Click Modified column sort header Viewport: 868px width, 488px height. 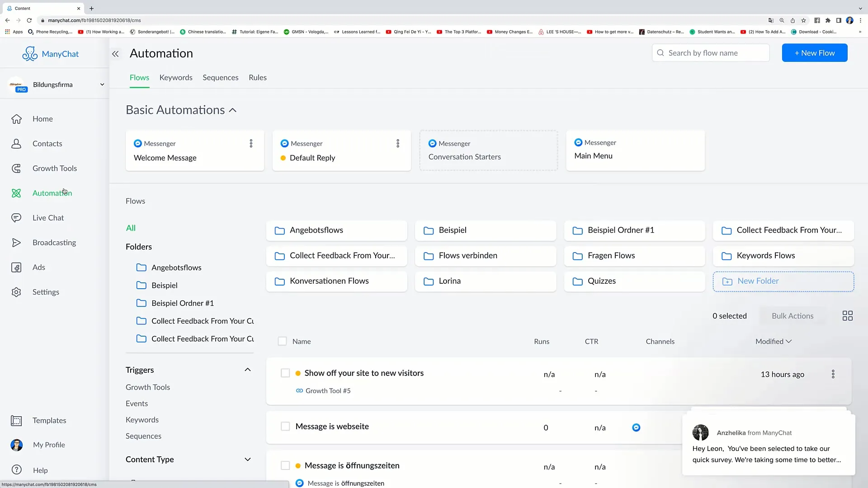point(773,342)
